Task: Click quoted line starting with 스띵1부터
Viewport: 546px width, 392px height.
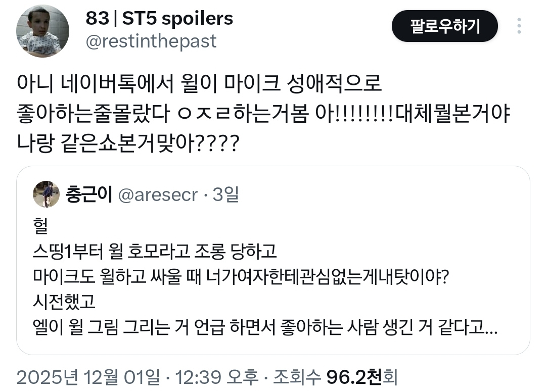Action: [x=154, y=253]
